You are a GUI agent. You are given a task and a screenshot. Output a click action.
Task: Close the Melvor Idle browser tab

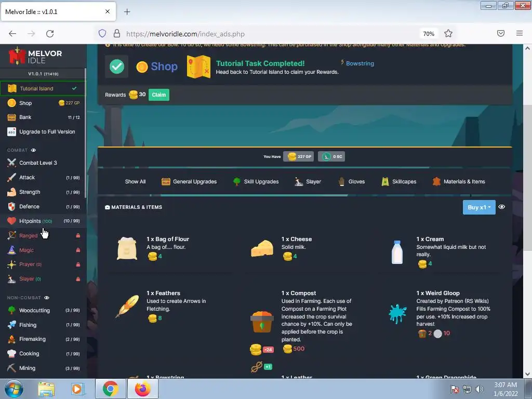[x=108, y=11]
